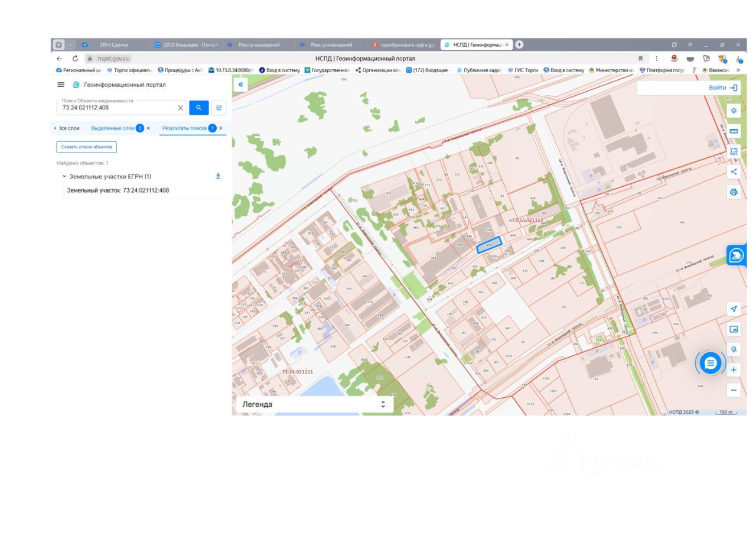The image size is (756, 535).
Task: Open the blue chat assistant bubble
Action: (x=711, y=363)
